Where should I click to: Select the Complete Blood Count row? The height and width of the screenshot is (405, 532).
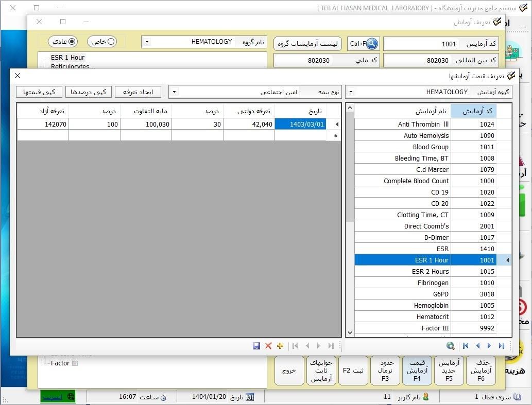point(425,181)
